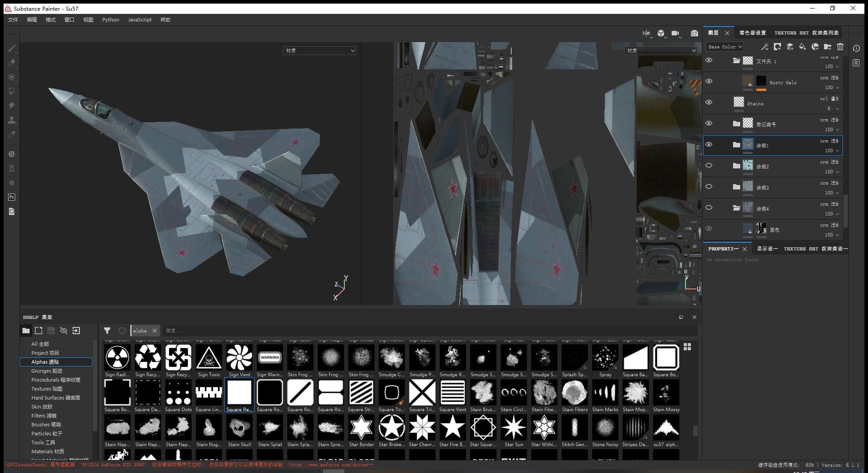Screen dimensions: 868x473
Task: Hide the 文件夹 1 layer
Action: 709,60
